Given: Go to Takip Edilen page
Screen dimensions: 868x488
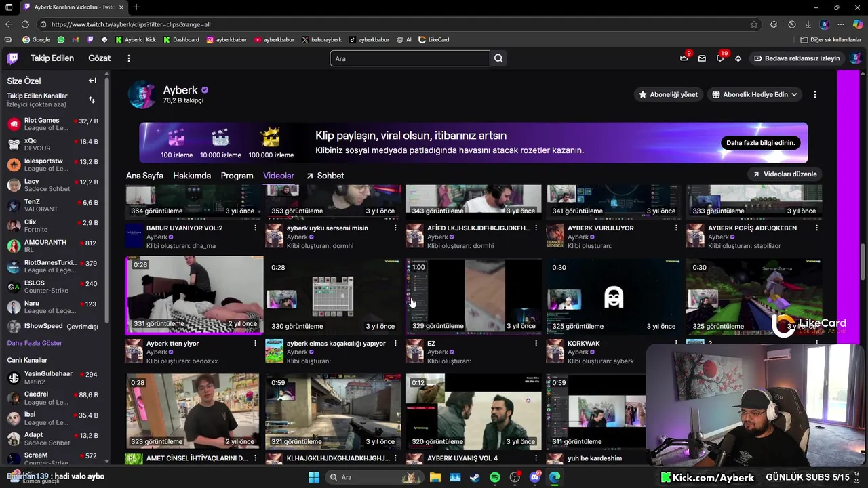Looking at the screenshot, I should 52,58.
